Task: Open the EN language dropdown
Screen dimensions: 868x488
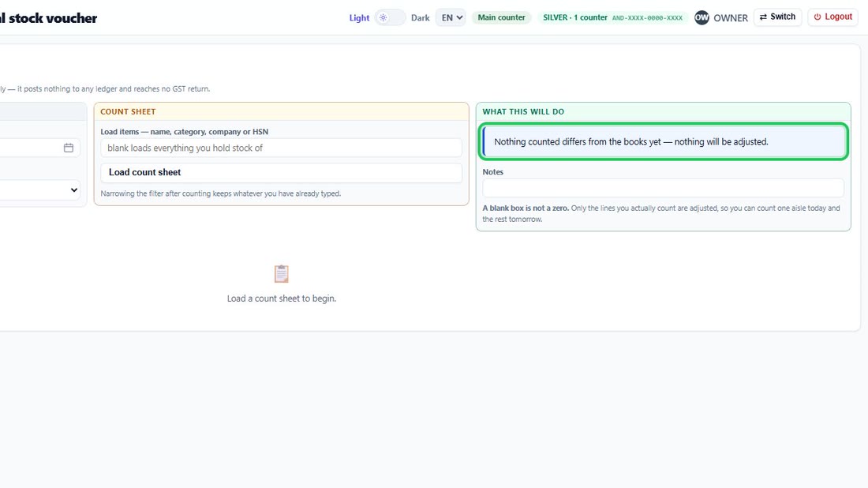Action: pyautogui.click(x=451, y=17)
